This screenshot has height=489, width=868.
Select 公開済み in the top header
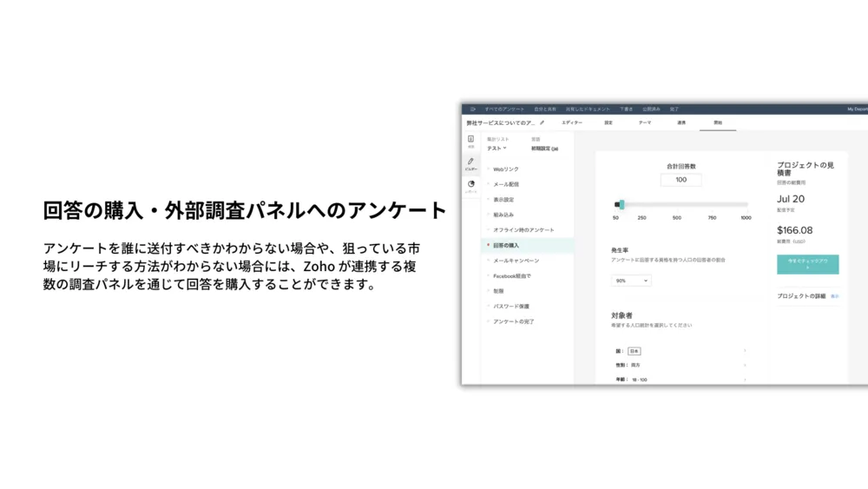point(651,109)
